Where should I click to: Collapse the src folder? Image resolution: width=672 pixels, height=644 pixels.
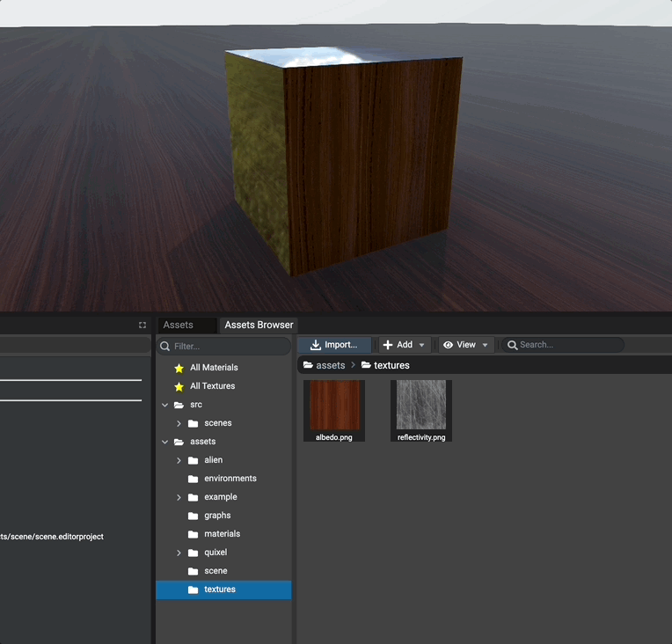click(x=165, y=405)
